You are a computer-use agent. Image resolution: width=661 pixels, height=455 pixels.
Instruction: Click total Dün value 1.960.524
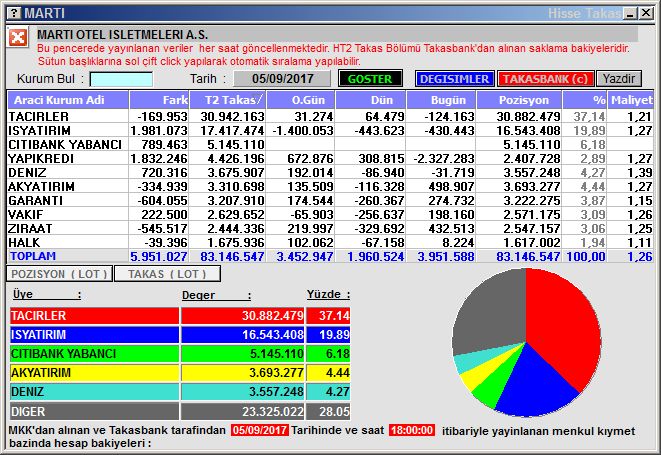click(376, 256)
